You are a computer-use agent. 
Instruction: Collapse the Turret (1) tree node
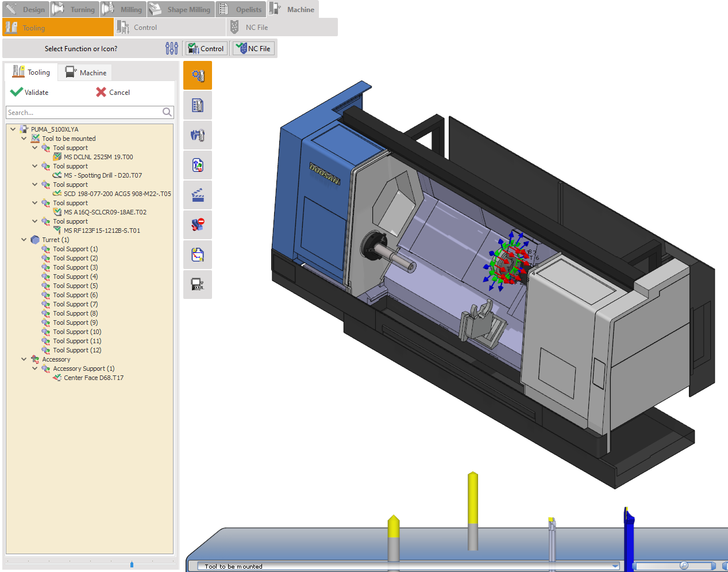24,240
